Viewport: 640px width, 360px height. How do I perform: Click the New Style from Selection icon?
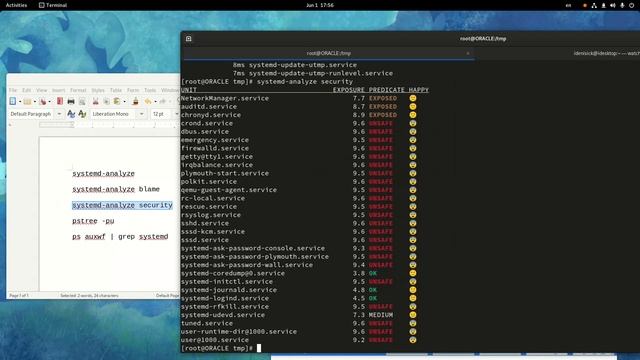coord(82,114)
